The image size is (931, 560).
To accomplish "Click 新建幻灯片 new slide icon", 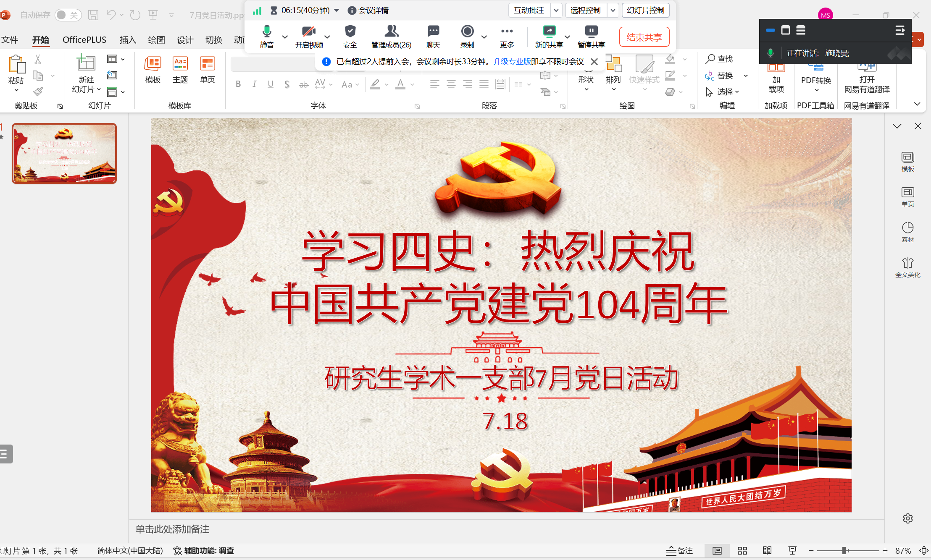I will pyautogui.click(x=86, y=64).
